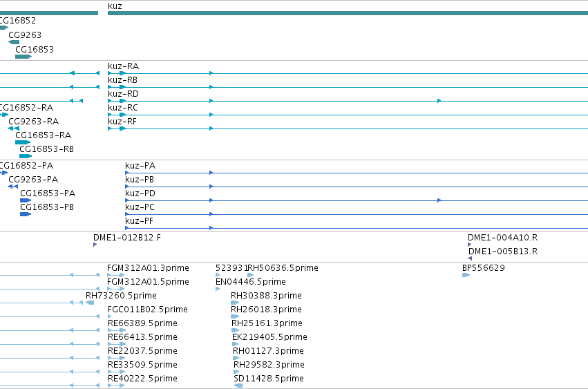Click the CG9263-PA protein glyph
The height and width of the screenshot is (389, 588).
[x=13, y=187]
